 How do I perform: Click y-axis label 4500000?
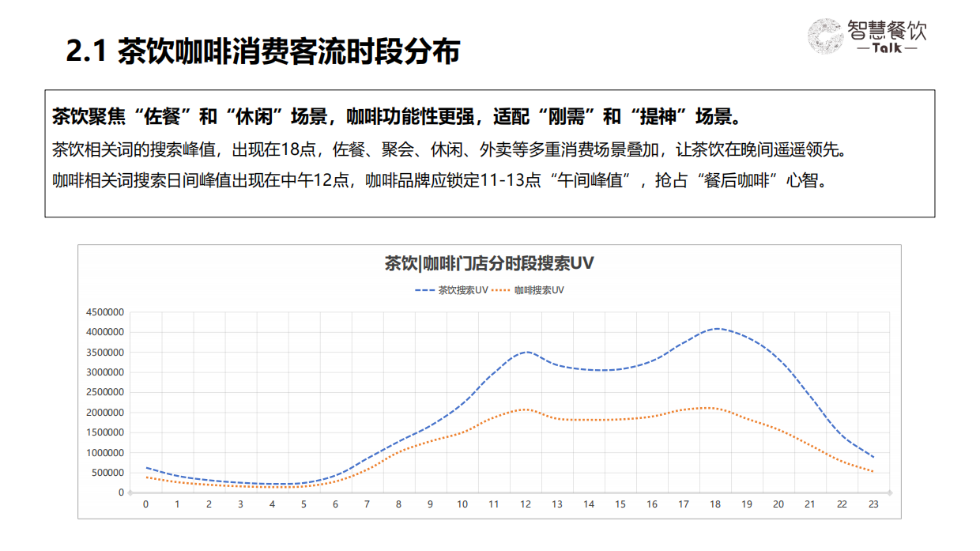[105, 312]
